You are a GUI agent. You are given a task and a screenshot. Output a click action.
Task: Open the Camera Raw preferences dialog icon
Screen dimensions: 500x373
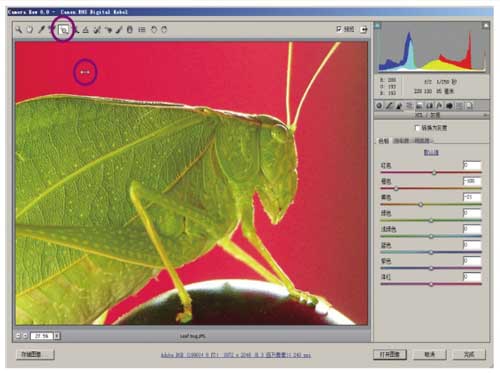tap(142, 30)
